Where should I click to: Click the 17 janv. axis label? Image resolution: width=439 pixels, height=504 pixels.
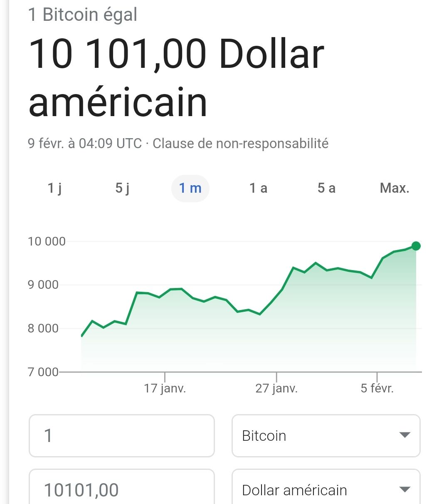[x=165, y=389]
